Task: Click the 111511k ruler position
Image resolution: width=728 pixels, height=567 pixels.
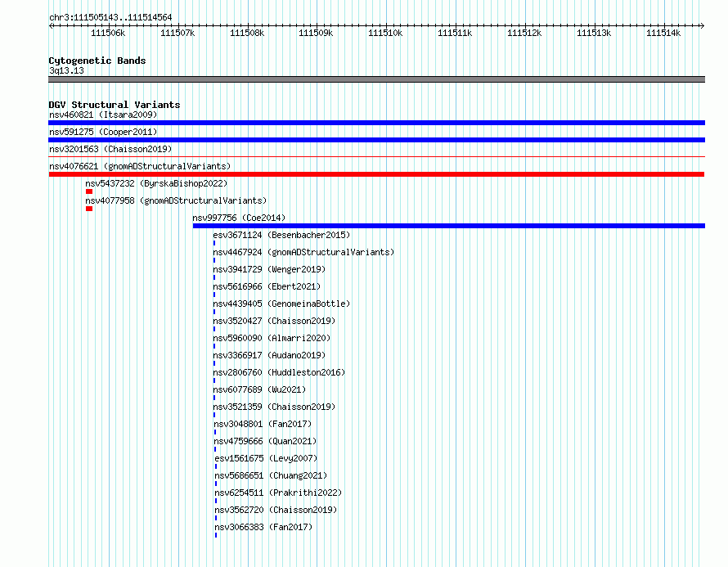Action: click(x=456, y=33)
